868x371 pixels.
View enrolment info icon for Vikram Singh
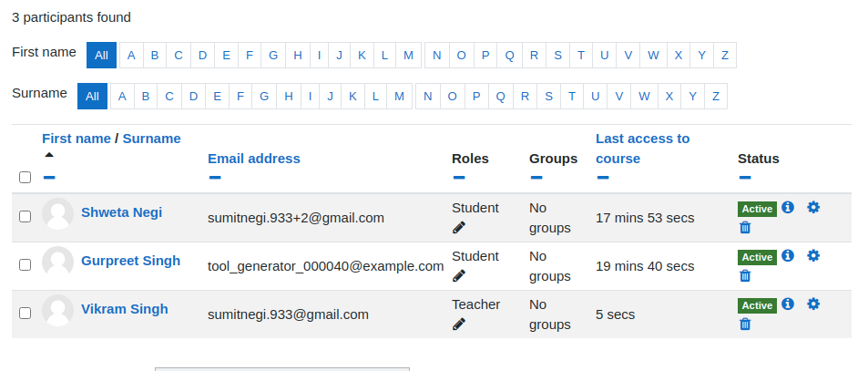click(x=788, y=304)
